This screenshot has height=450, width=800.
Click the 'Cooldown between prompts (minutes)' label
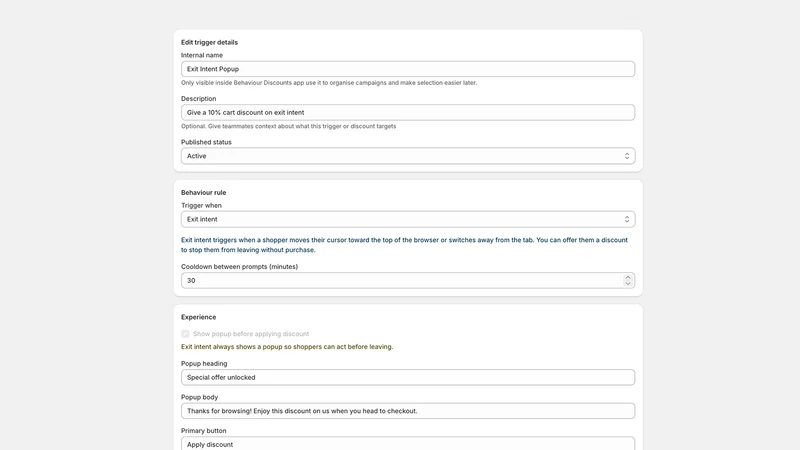[239, 266]
